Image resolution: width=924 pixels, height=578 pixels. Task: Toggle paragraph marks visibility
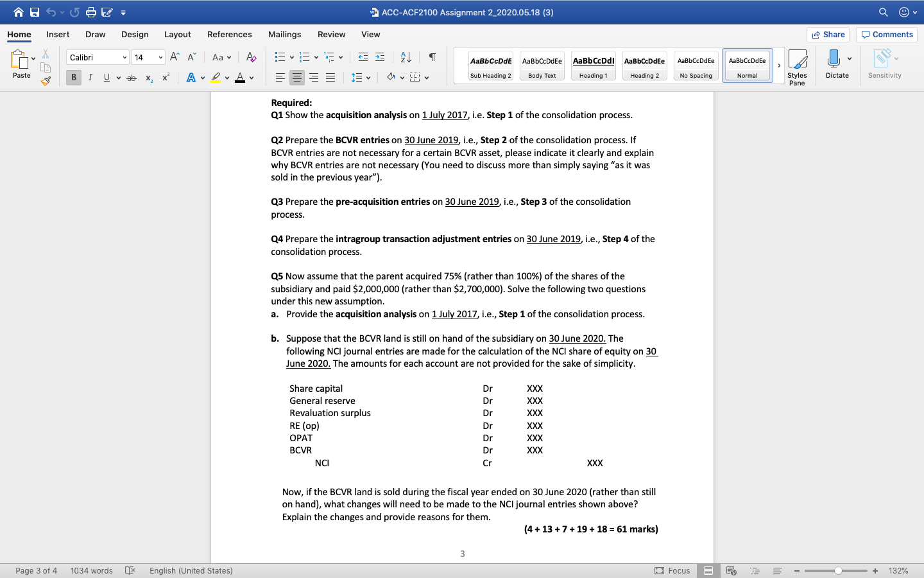432,57
